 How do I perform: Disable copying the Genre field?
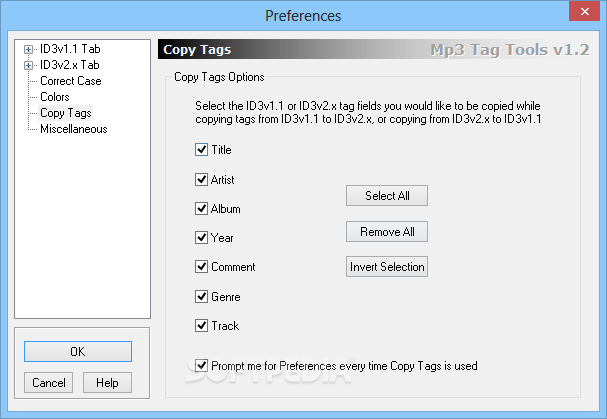point(201,297)
